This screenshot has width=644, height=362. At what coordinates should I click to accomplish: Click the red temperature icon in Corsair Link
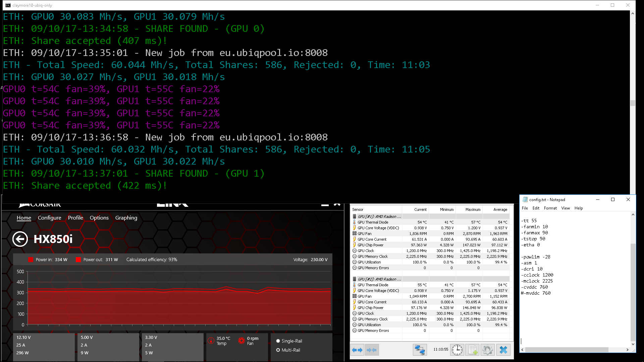(x=211, y=341)
